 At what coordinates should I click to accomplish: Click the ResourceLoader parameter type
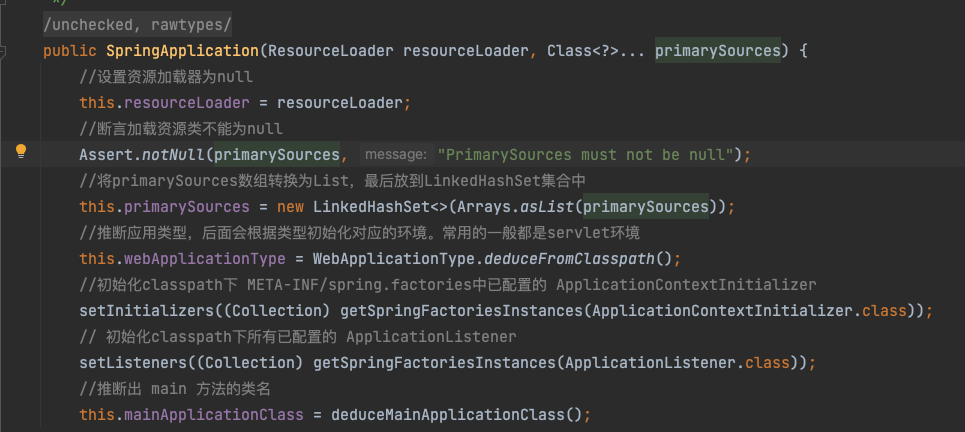[330, 50]
